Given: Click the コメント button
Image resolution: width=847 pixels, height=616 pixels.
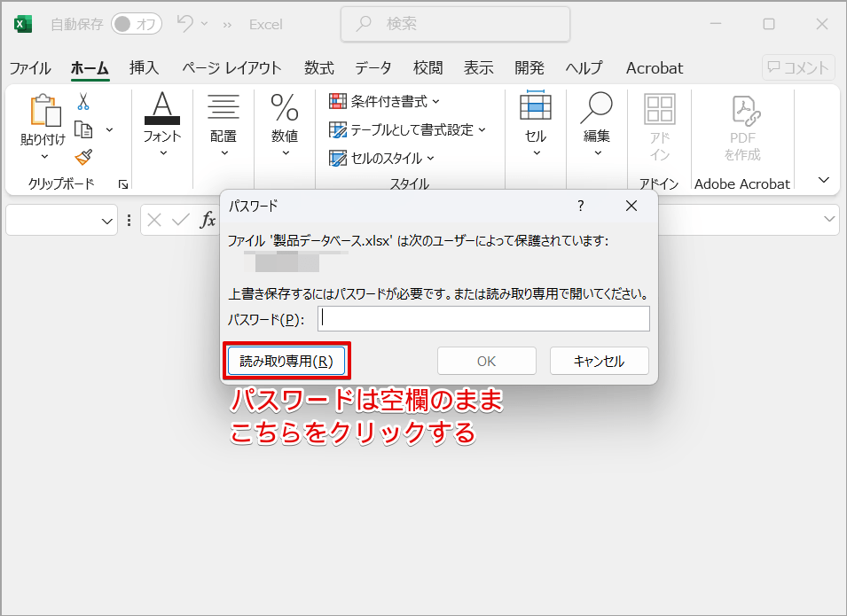Looking at the screenshot, I should pos(798,67).
